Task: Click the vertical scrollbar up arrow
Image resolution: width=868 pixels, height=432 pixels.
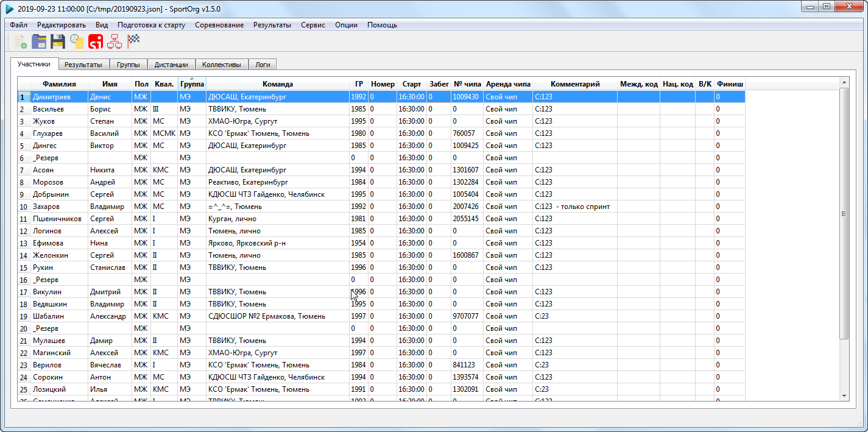Action: click(x=844, y=82)
